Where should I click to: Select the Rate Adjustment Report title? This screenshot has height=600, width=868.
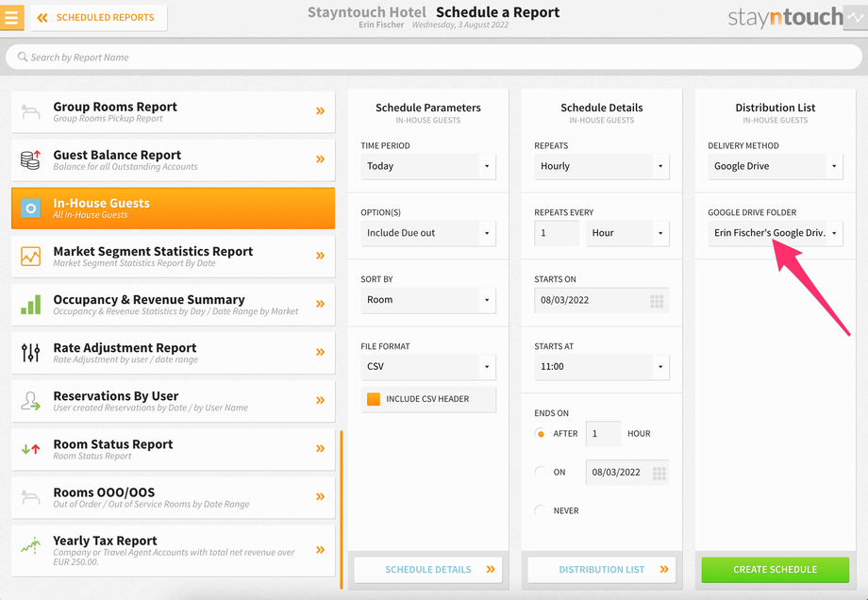125,347
